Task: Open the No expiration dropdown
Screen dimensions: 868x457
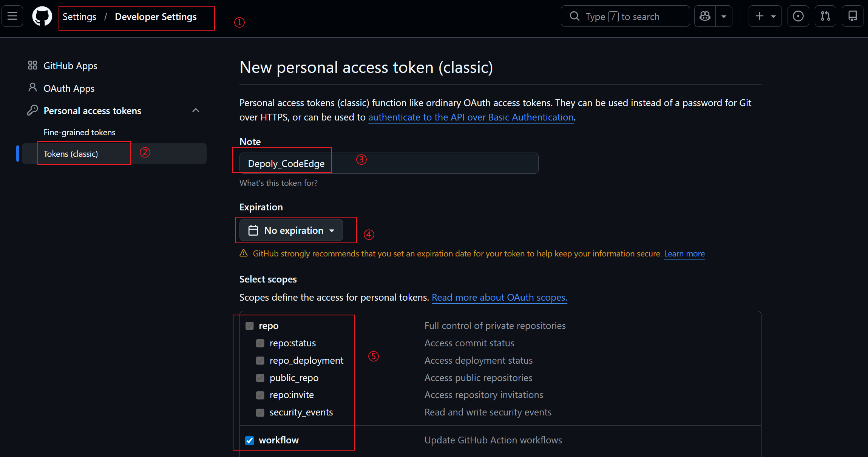Action: [x=291, y=230]
